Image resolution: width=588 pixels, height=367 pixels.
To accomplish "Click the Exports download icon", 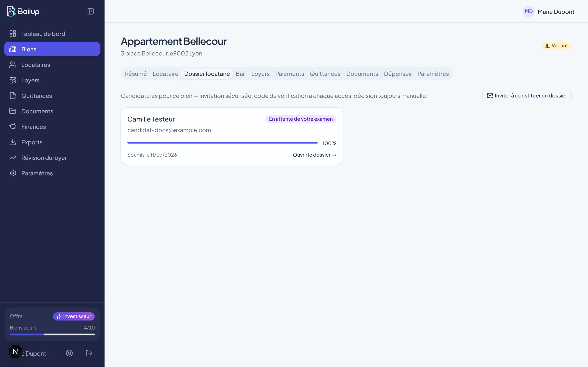I will (13, 142).
